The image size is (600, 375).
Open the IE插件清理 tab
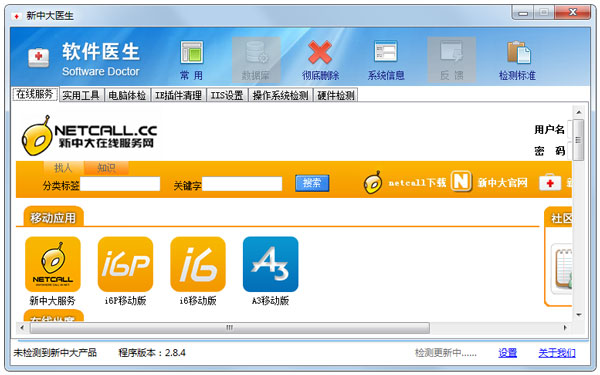(x=178, y=95)
